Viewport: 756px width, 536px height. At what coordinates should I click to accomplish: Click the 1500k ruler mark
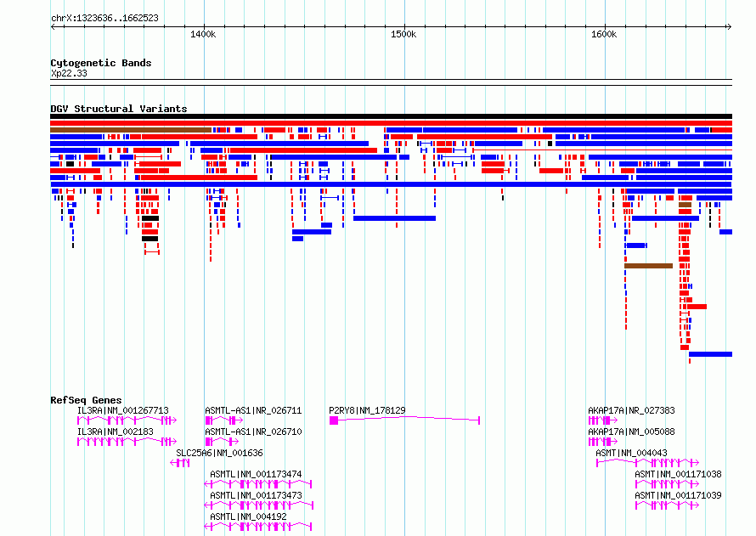(x=403, y=35)
